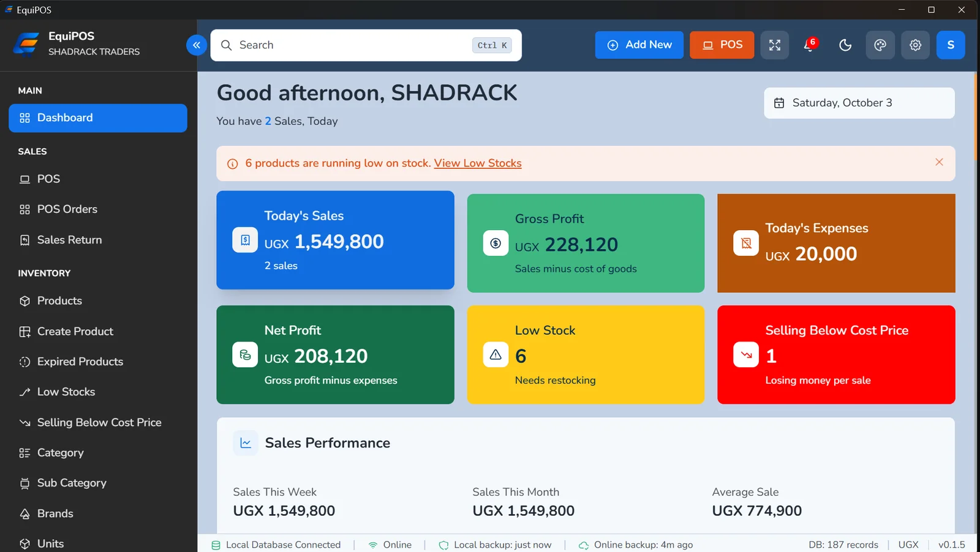Image resolution: width=980 pixels, height=552 pixels.
Task: Open notifications bell with 6 badge
Action: [x=810, y=45]
